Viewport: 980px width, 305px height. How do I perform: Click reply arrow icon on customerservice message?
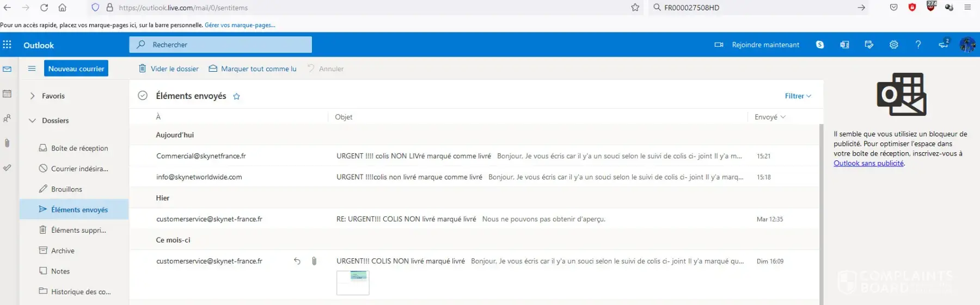pos(297,261)
